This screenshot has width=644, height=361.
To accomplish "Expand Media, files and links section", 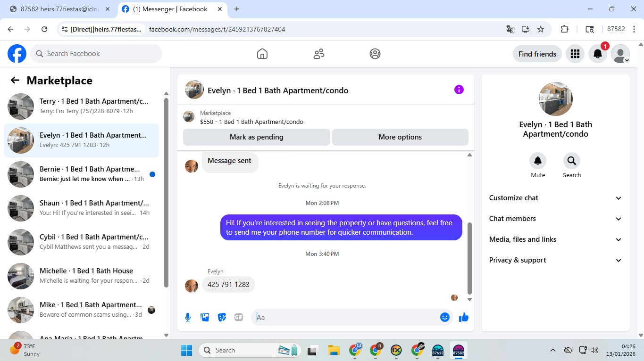I will 555,239.
